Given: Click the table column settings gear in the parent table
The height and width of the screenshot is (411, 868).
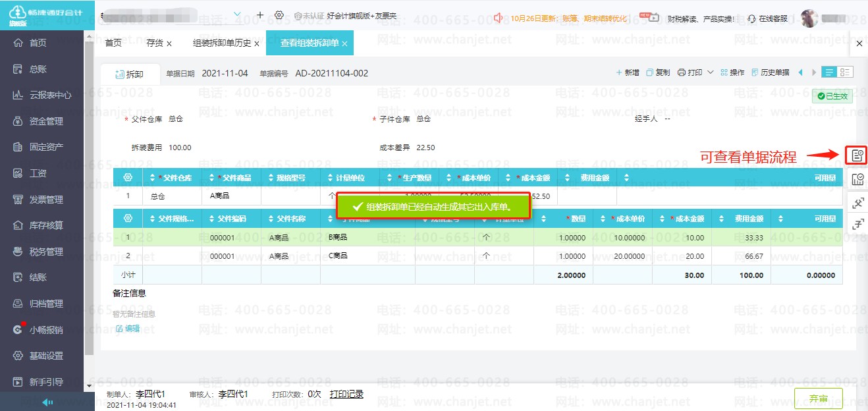Looking at the screenshot, I should [128, 178].
